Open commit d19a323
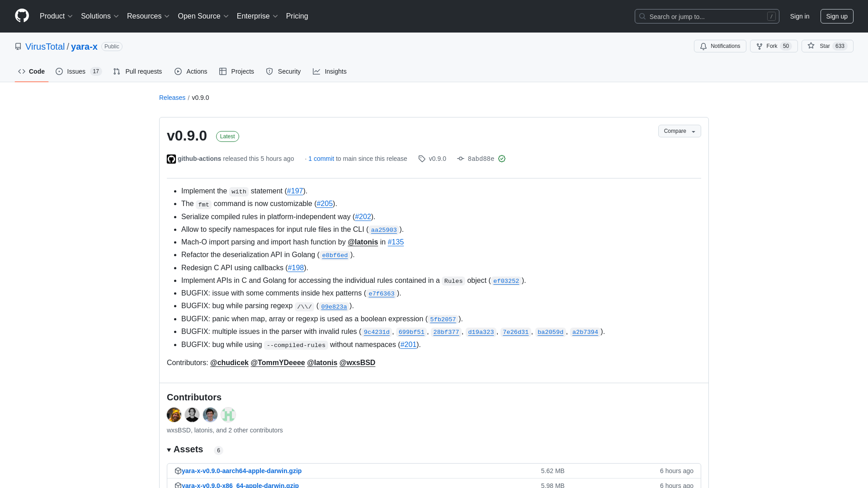This screenshot has width=868, height=488. pyautogui.click(x=481, y=332)
